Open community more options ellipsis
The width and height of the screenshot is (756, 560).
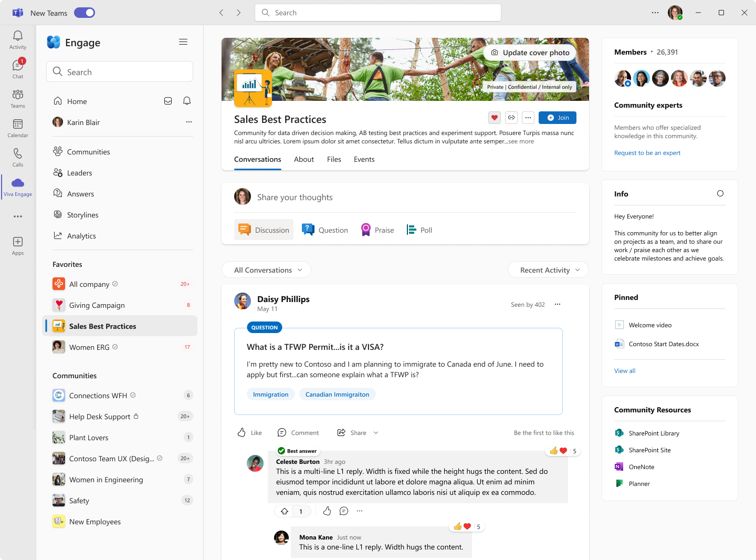coord(528,118)
